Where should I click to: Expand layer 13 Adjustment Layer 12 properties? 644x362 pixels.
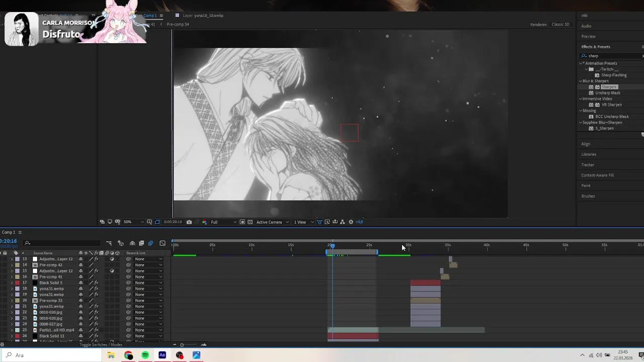tap(12, 259)
